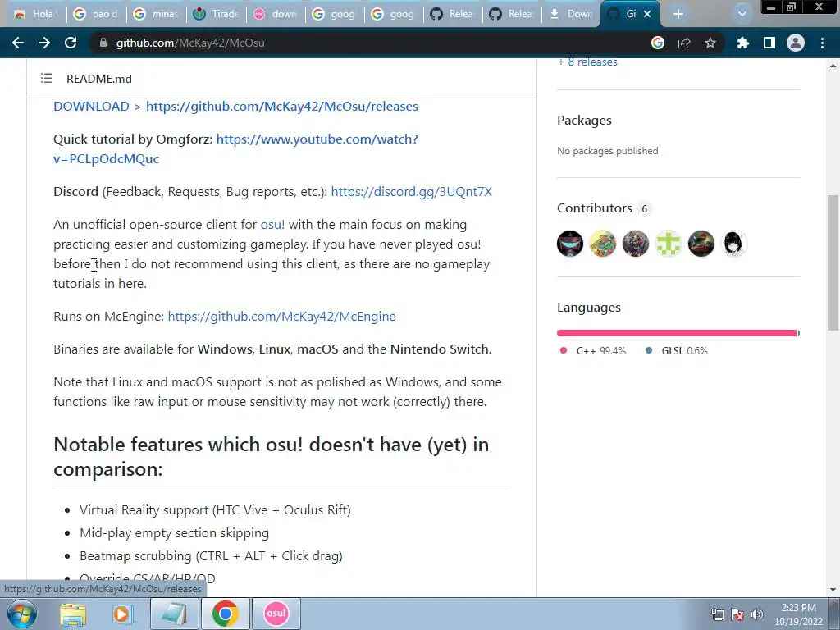Viewport: 840px width, 630px height.
Task: Switch to the 'minas' Google tab
Action: [x=156, y=15]
